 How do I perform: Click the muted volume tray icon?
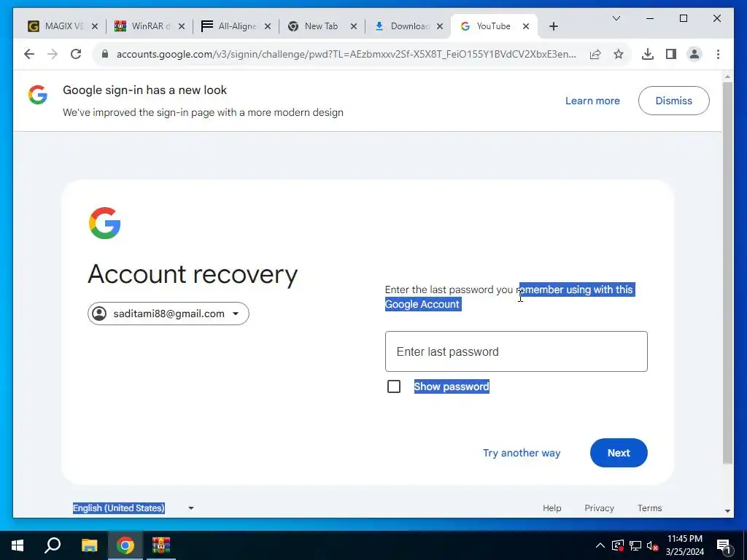coord(652,545)
